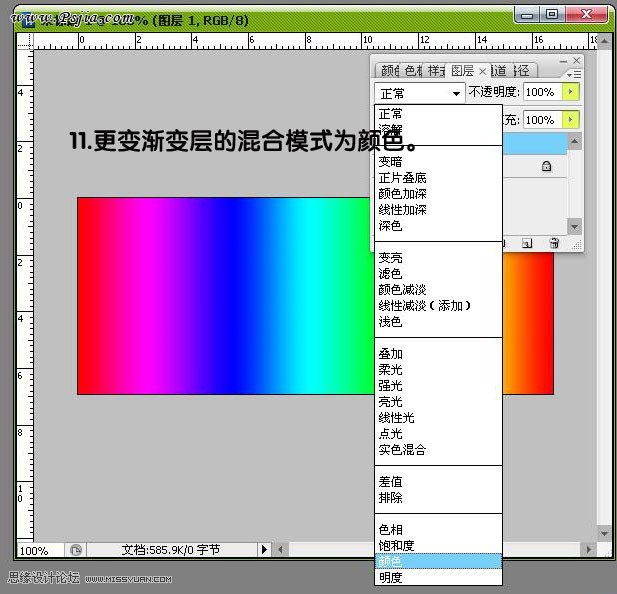Viewport: 617px width, 594px height.
Task: Select 颜色减淡 blend mode
Action: pos(438,290)
